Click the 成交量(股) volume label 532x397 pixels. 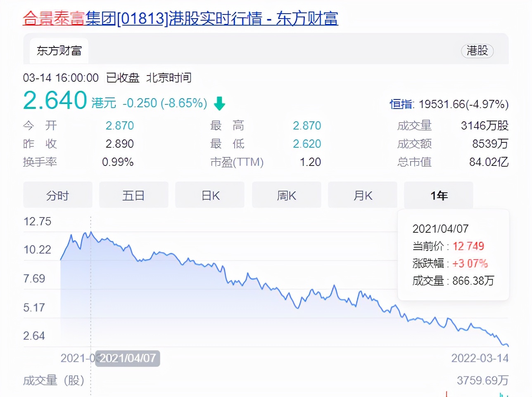pos(53,380)
